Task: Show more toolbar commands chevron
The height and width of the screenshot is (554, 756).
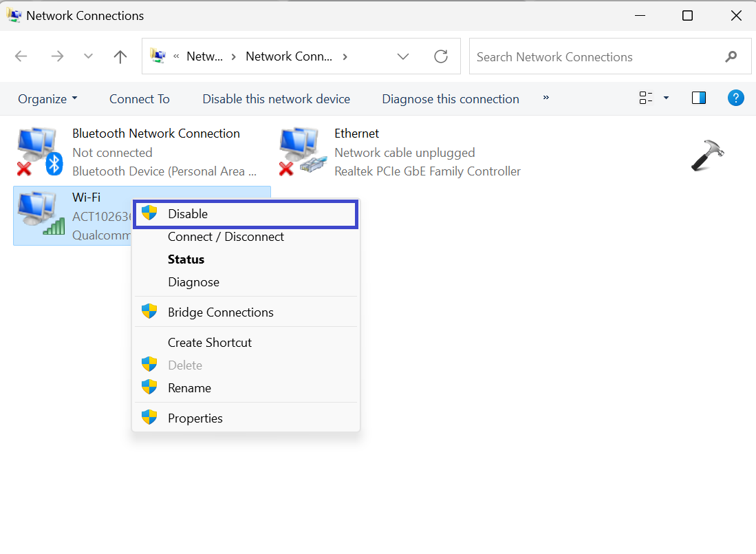Action: [x=546, y=98]
